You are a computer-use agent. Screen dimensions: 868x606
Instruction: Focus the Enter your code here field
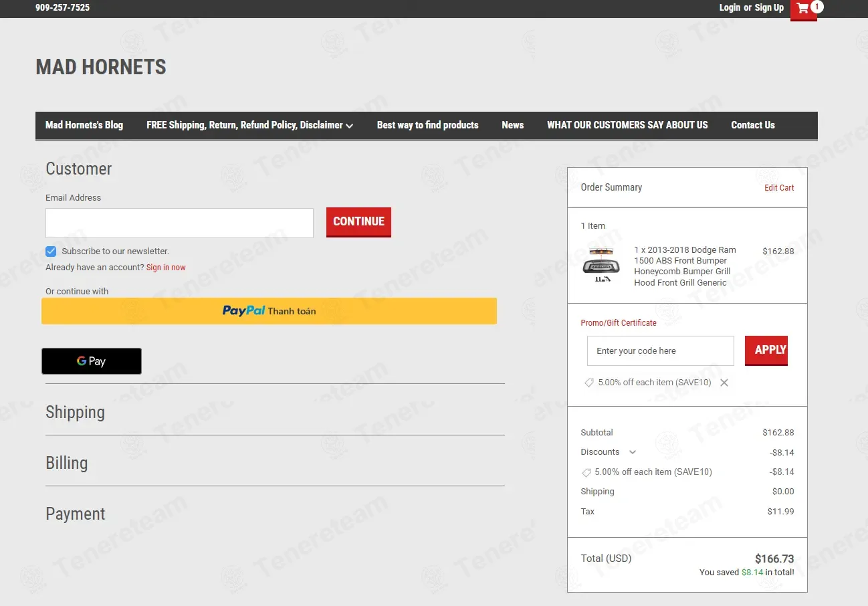point(661,350)
